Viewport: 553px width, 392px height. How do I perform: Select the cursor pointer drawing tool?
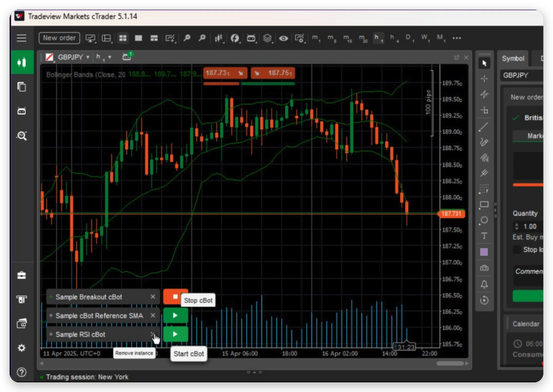click(x=484, y=63)
